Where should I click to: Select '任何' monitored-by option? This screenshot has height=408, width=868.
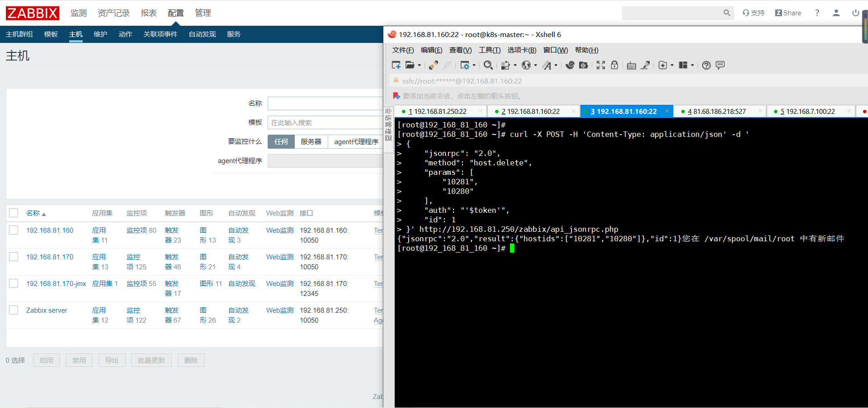281,141
